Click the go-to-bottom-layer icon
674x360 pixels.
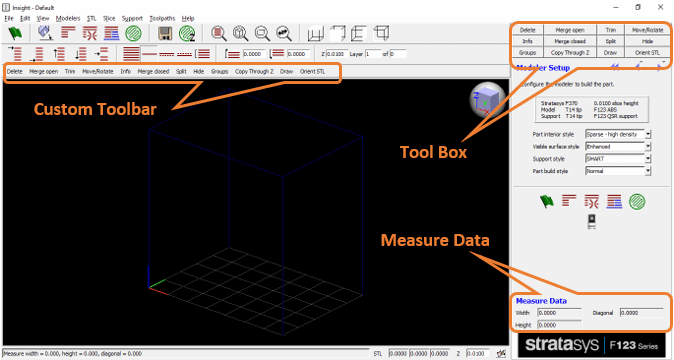(x=37, y=54)
